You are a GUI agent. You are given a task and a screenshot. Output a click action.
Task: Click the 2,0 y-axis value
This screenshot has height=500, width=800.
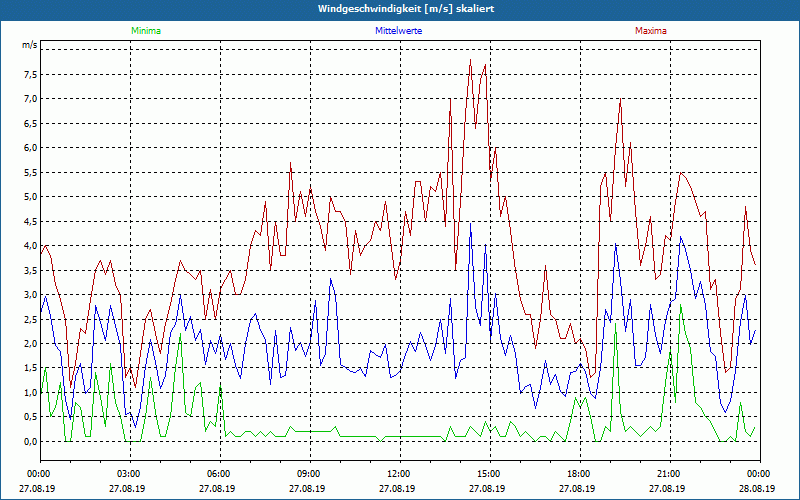click(x=30, y=344)
